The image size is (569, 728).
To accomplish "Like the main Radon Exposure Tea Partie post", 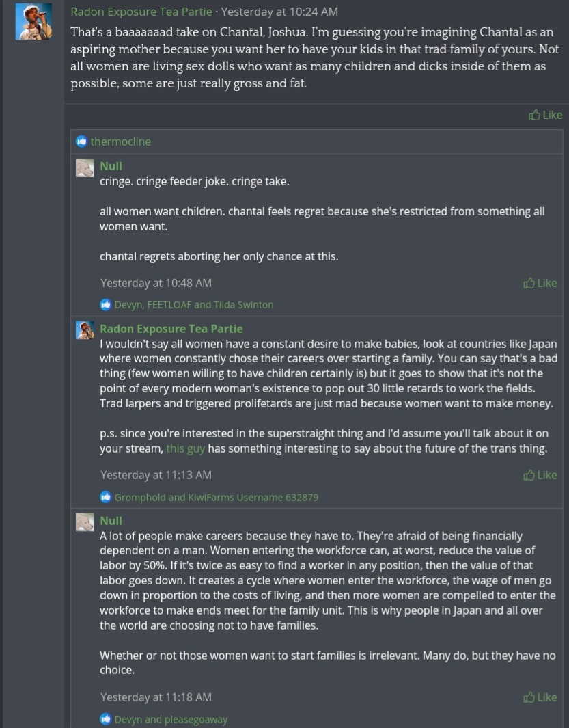I will [545, 115].
